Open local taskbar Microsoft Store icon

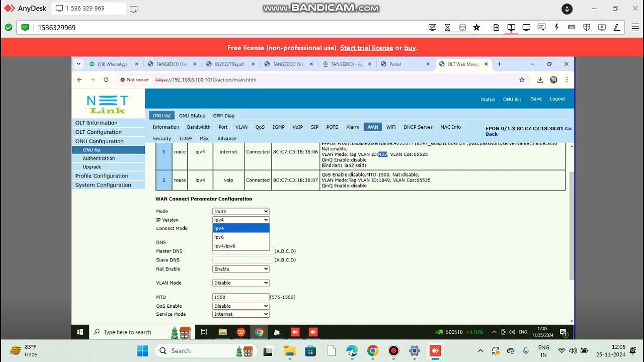pyautogui.click(x=310, y=351)
